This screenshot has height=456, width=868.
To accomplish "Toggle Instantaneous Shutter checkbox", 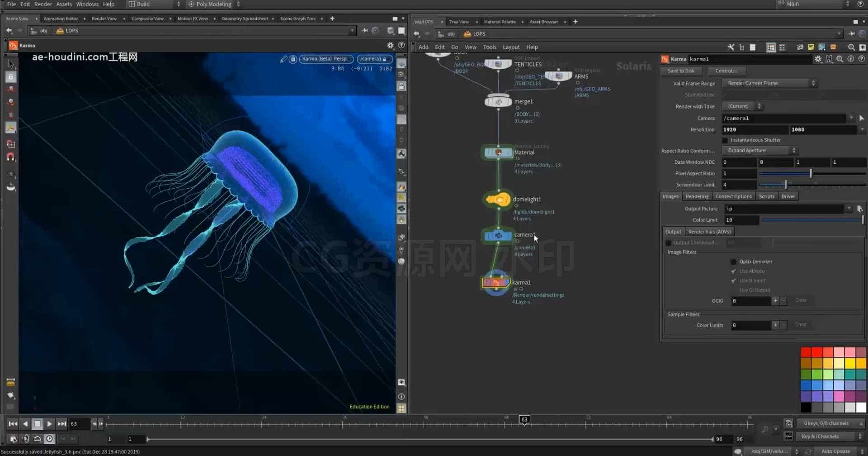I will pyautogui.click(x=725, y=140).
